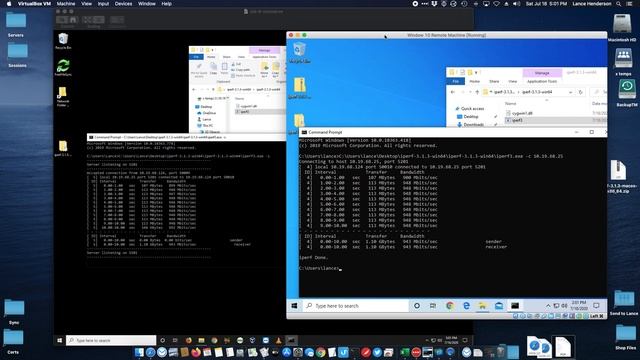Open File tab in remote File Explorer

pyautogui.click(x=456, y=81)
